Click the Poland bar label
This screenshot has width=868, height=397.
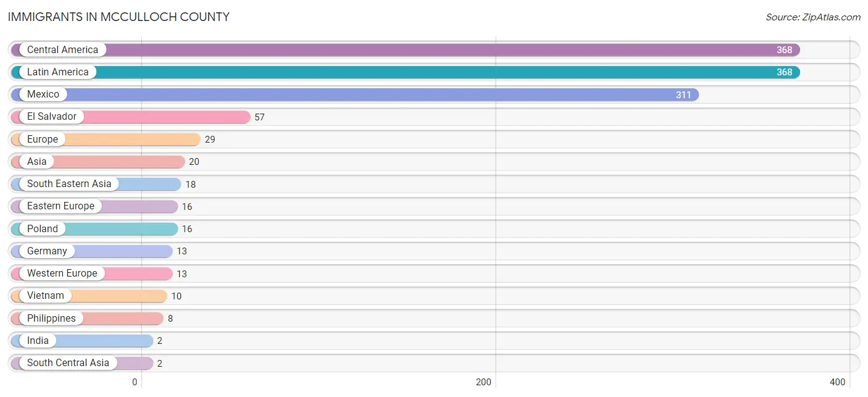click(x=43, y=229)
